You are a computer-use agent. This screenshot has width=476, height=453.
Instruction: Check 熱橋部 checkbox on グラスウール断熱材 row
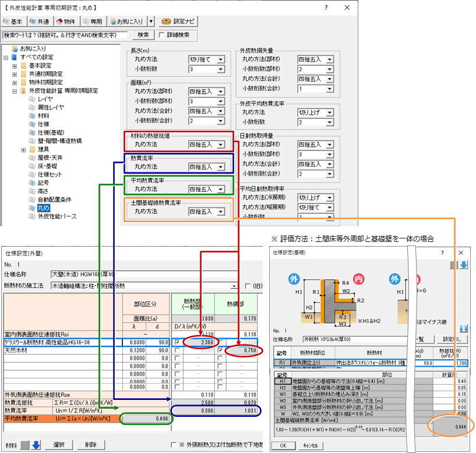click(x=220, y=342)
